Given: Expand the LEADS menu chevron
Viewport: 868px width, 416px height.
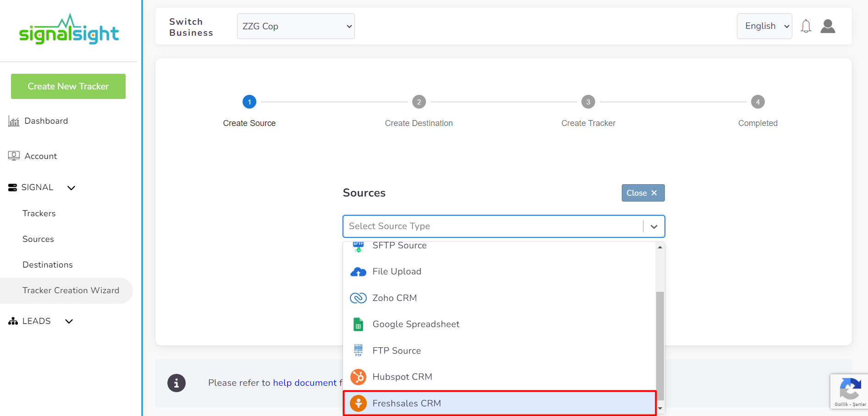Looking at the screenshot, I should [69, 321].
